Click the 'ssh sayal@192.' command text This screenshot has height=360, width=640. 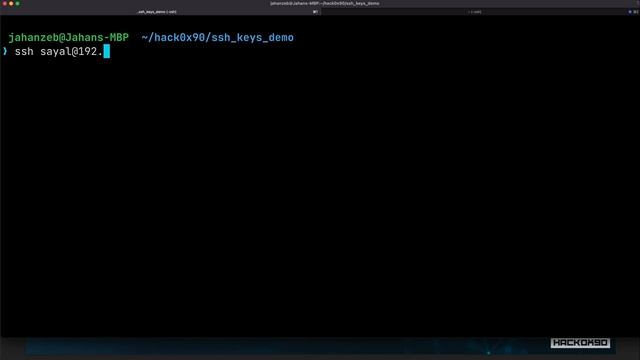[x=58, y=52]
